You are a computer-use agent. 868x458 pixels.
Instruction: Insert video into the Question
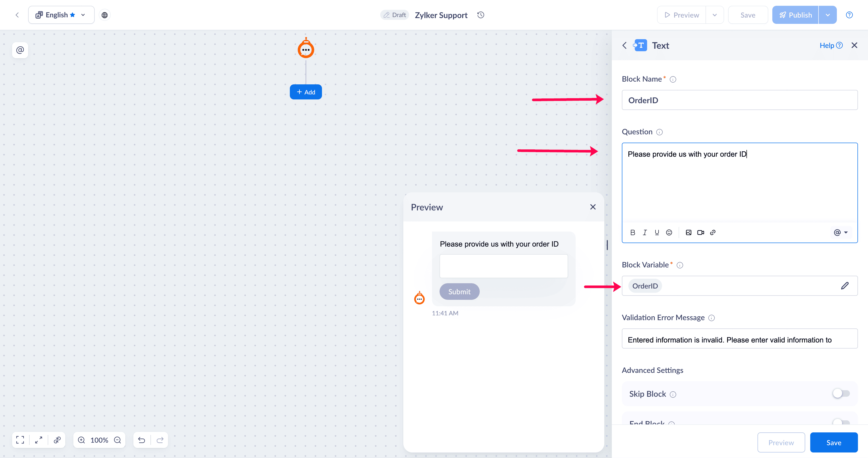[x=700, y=232]
